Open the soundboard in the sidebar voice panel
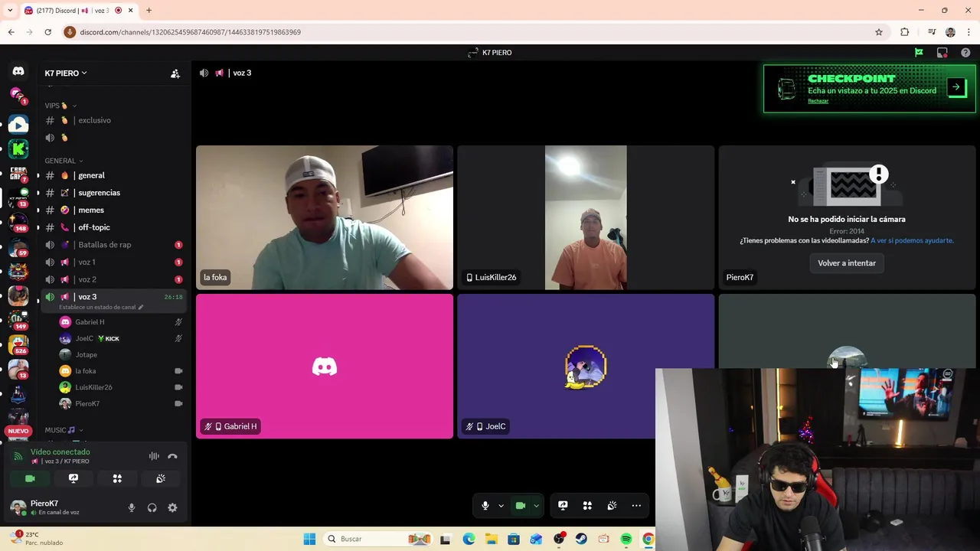980x551 pixels. [x=161, y=478]
